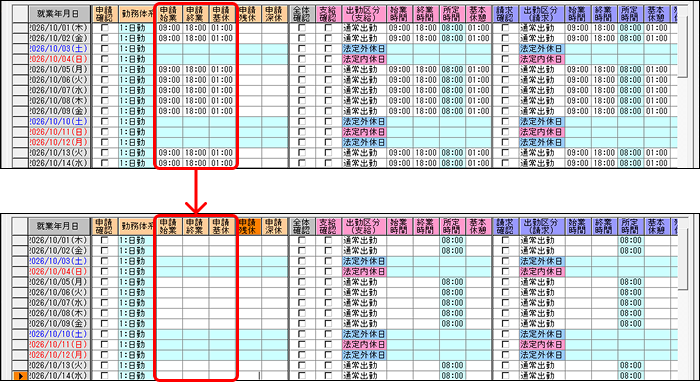Click 出勤区分(請求) header in lower grid
700x382 pixels.
tap(541, 226)
